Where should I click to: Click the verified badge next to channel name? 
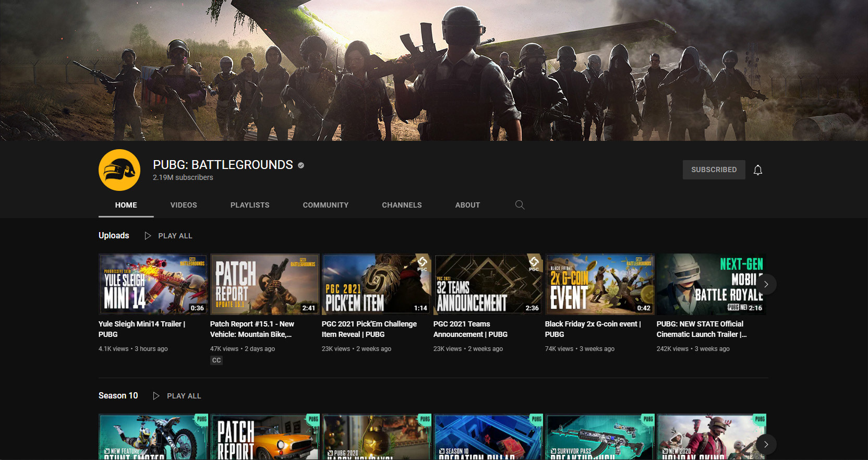(301, 165)
